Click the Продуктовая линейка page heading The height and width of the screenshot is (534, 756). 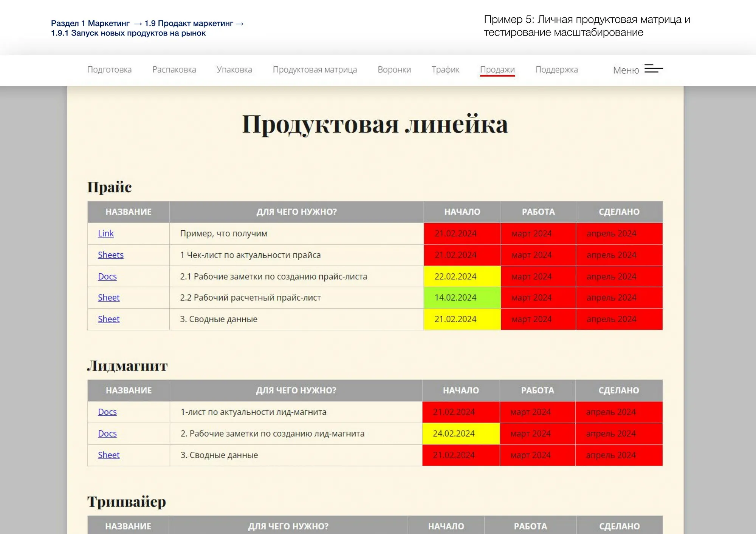pos(375,124)
